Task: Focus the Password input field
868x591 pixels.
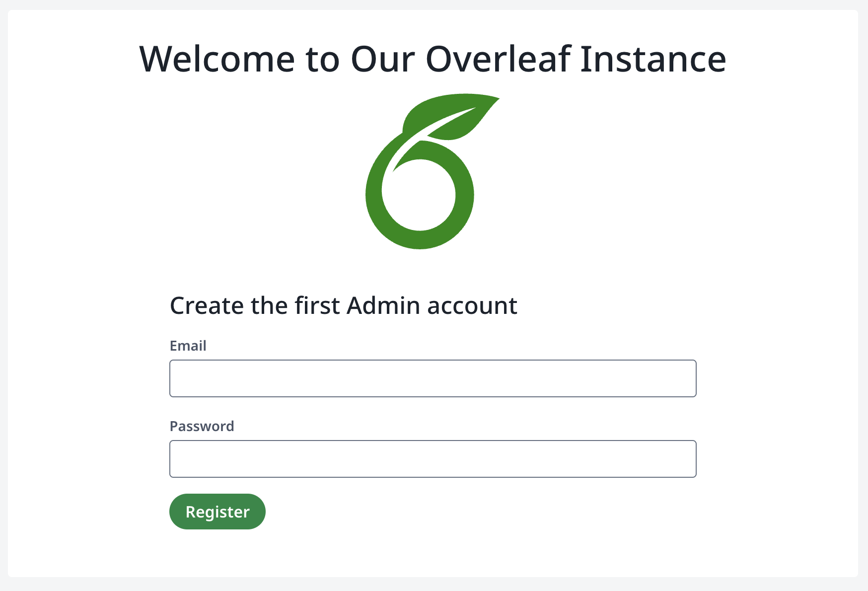Action: coord(433,459)
